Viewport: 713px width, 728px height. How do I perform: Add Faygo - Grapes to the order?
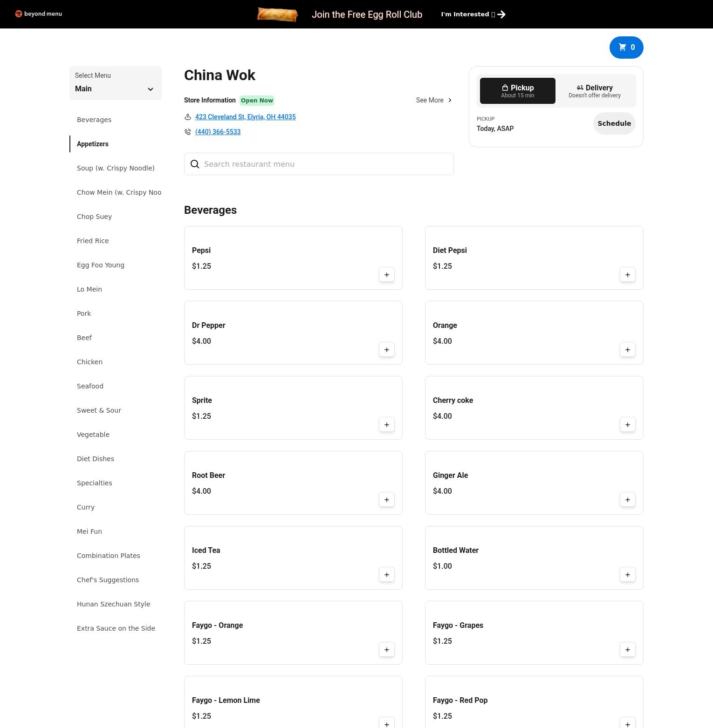pos(628,650)
